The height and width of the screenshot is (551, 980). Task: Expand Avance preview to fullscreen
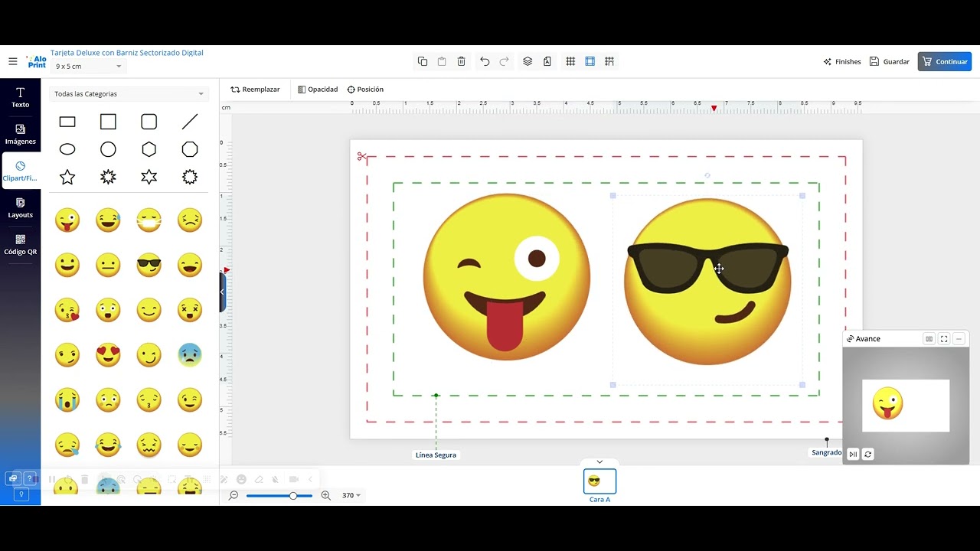pyautogui.click(x=944, y=339)
